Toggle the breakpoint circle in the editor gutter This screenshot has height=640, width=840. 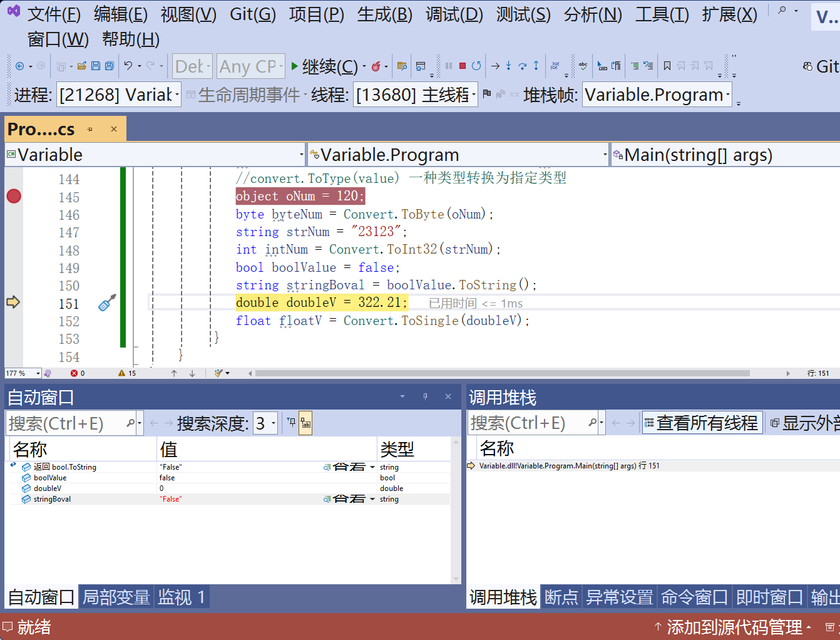coord(13,196)
